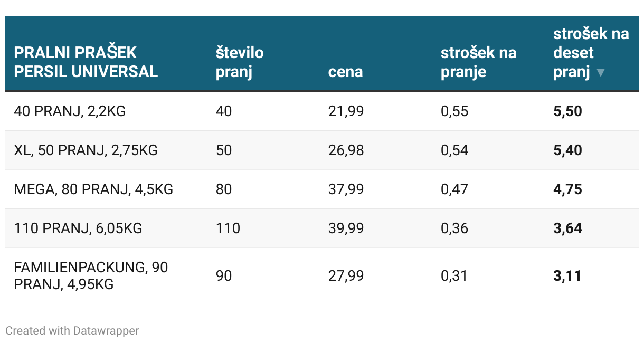Click the sort arrow beside 'strošek na deset pranj'
This screenshot has width=644, height=343.
pyautogui.click(x=600, y=73)
